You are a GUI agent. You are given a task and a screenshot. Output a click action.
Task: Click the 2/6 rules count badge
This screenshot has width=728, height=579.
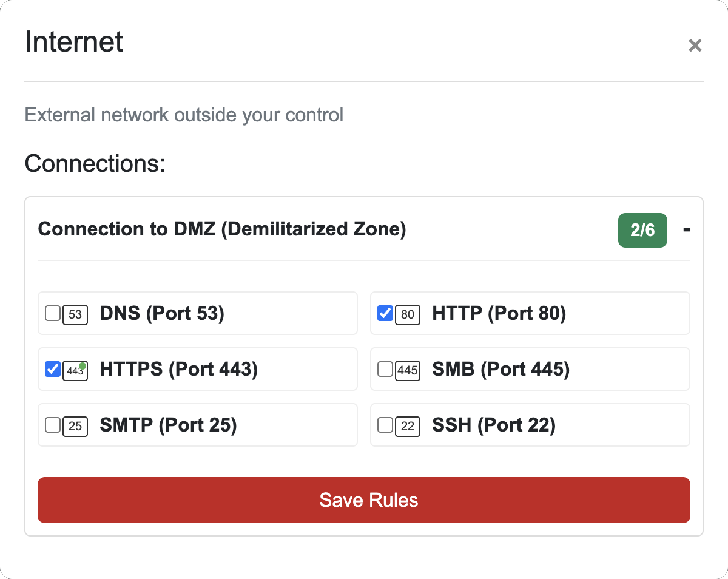pyautogui.click(x=642, y=231)
